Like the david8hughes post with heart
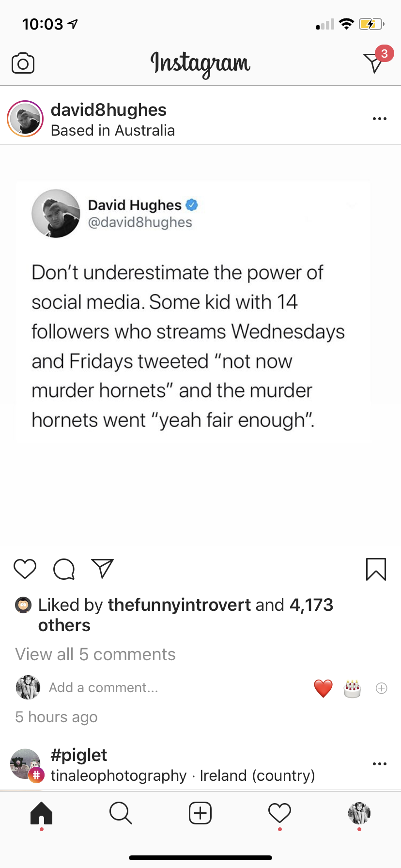401x868 pixels. point(25,569)
